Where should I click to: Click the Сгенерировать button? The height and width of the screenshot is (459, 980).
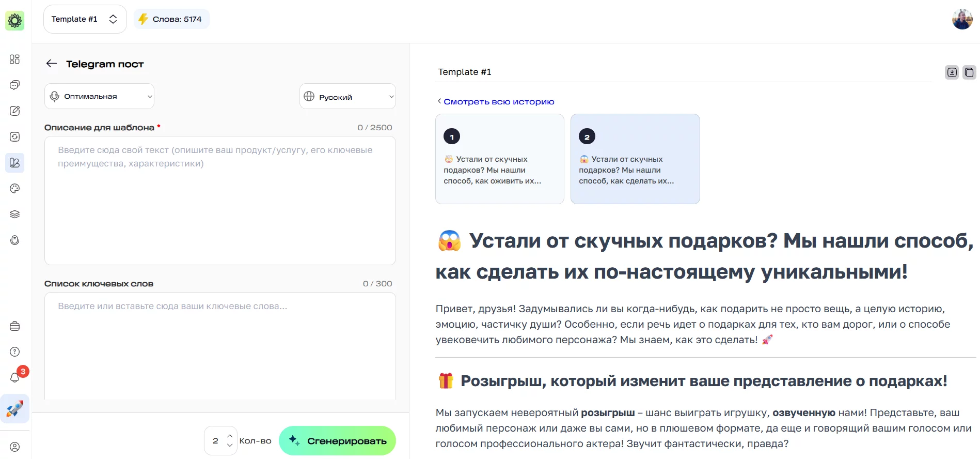pos(337,441)
